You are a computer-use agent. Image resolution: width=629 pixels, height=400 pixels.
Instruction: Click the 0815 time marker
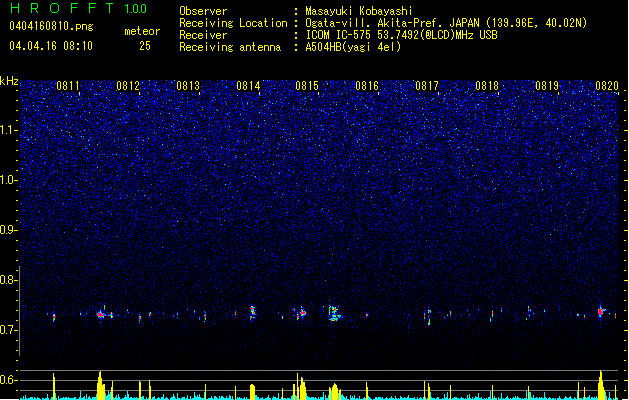(x=307, y=86)
